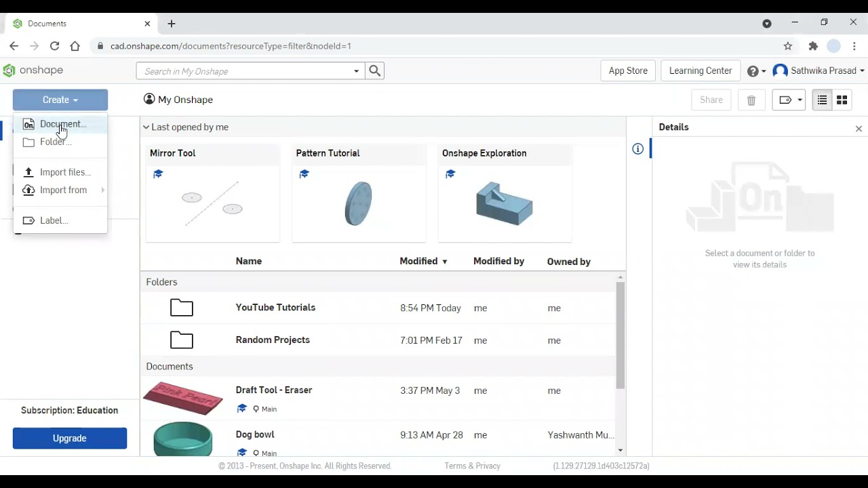Open the YouTube Tutorials folder name
The height and width of the screenshot is (488, 868).
click(275, 308)
